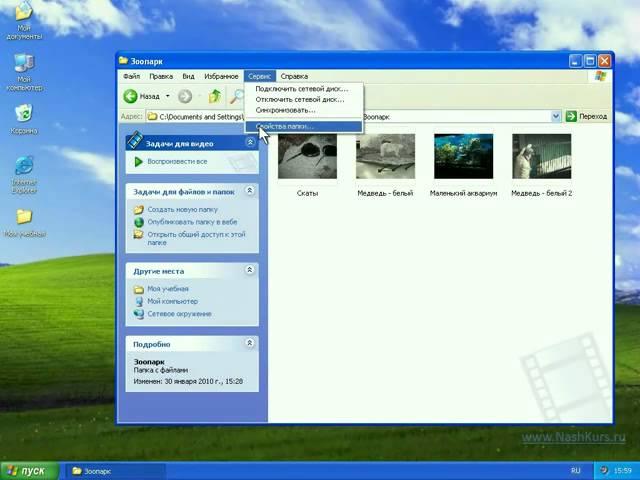The image size is (640, 480).
Task: Click the globe icon beside Опубликовать папку
Action: click(x=139, y=222)
